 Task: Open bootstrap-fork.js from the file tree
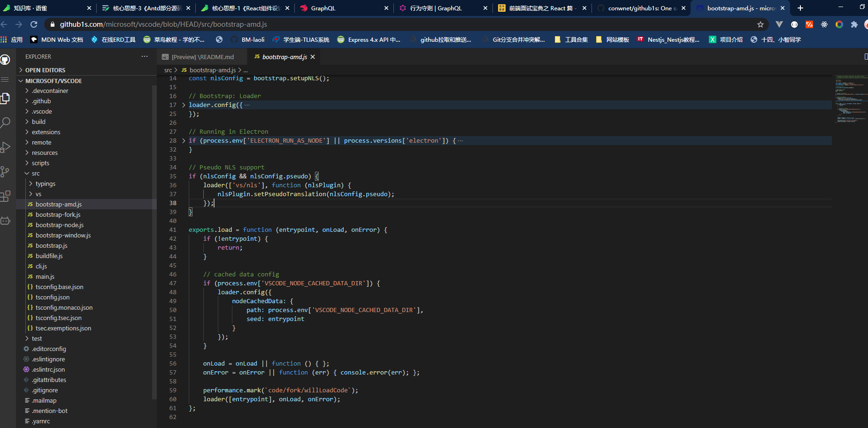[x=58, y=215]
